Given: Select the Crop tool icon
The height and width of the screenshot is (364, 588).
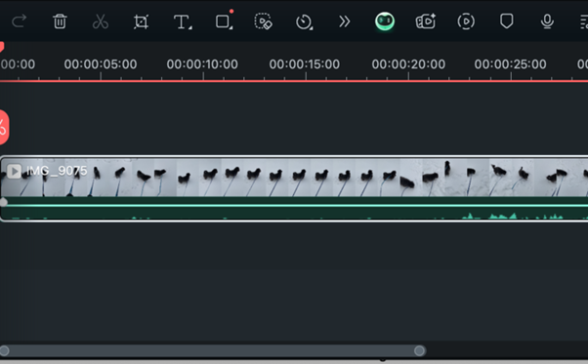Looking at the screenshot, I should click(x=141, y=21).
